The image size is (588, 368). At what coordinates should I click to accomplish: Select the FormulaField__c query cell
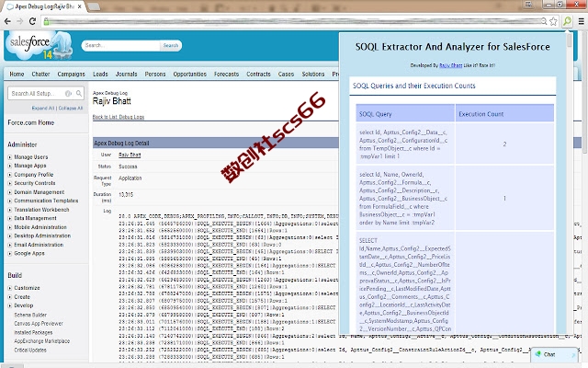(405, 199)
